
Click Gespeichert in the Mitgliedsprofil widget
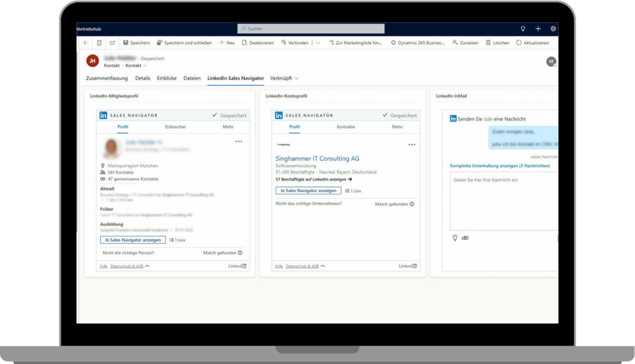point(229,115)
